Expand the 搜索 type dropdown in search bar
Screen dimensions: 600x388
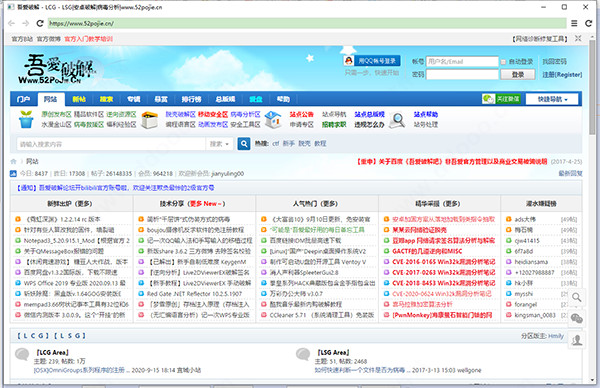tap(219, 144)
